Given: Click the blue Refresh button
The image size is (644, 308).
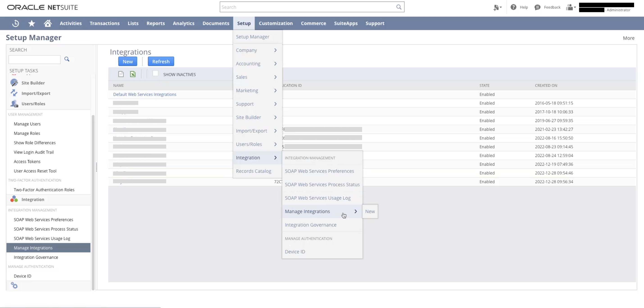Looking at the screenshot, I should [x=161, y=61].
